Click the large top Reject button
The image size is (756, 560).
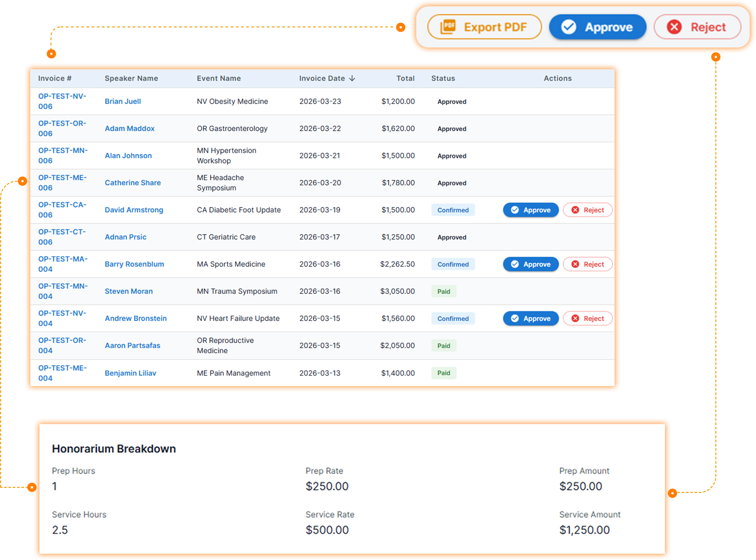pyautogui.click(x=697, y=27)
